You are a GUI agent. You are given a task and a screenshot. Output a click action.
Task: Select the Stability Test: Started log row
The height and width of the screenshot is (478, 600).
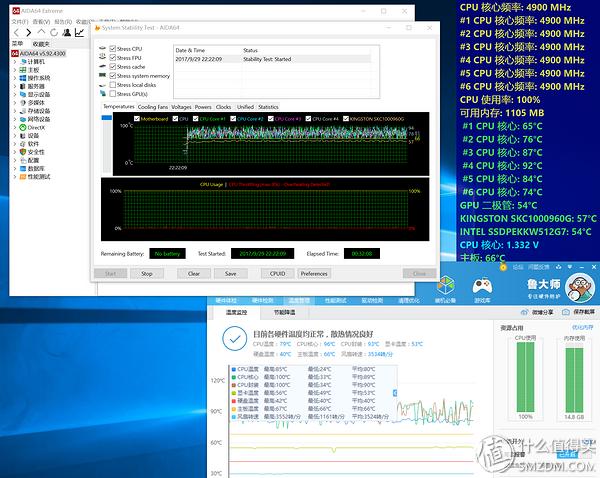point(272,59)
